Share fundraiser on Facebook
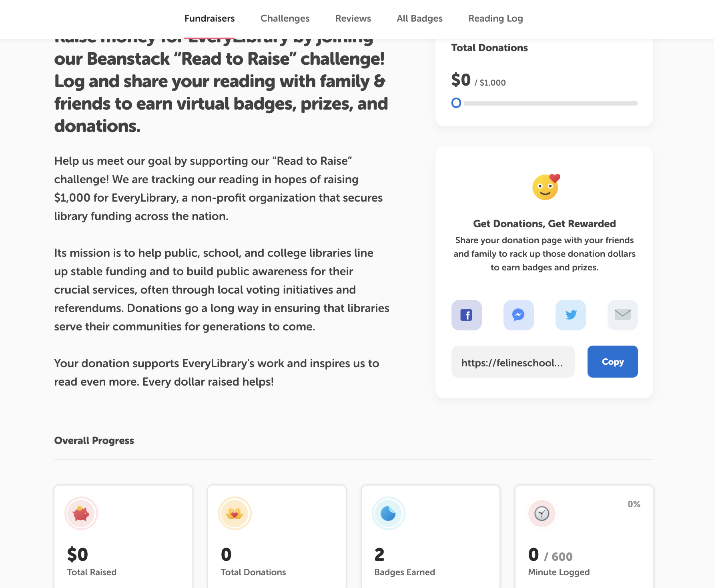The image size is (714, 588). [466, 315]
